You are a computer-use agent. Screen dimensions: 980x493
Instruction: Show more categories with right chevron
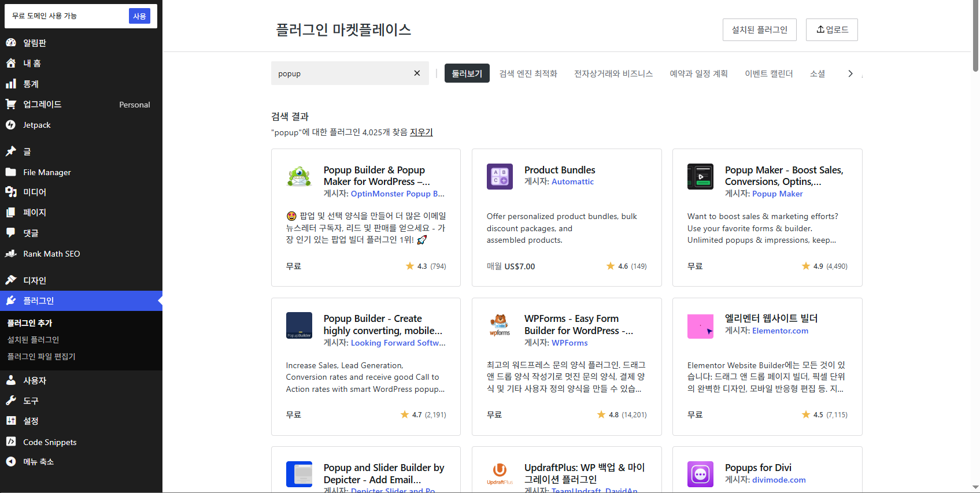[850, 73]
